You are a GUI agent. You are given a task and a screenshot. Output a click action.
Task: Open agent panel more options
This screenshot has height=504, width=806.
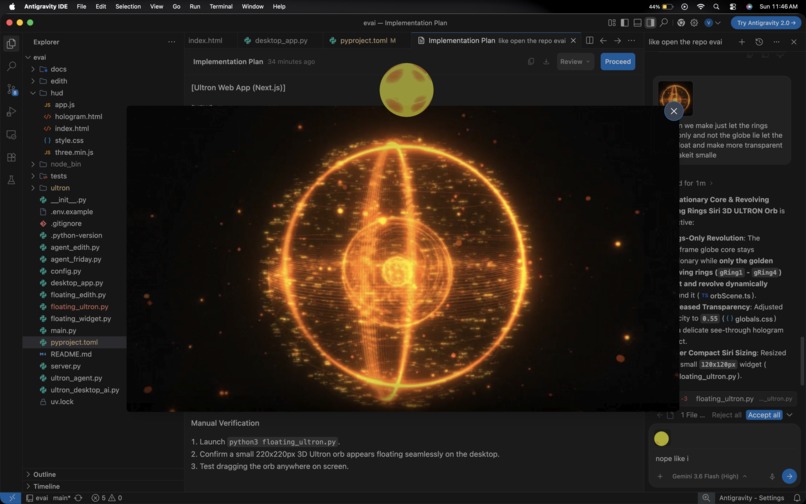pos(776,42)
